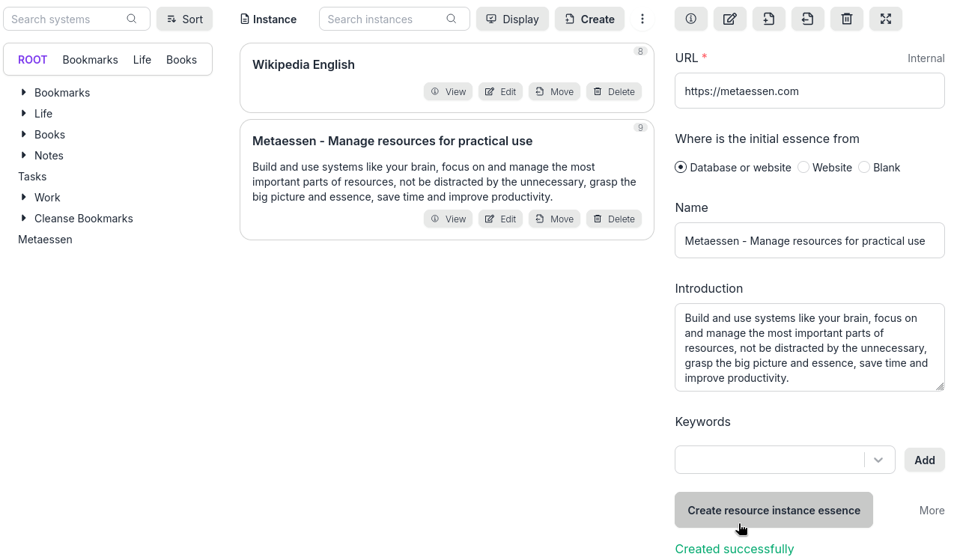This screenshot has width=954, height=560.
Task: Click the info icon in the top-right toolbar
Action: coord(691,19)
